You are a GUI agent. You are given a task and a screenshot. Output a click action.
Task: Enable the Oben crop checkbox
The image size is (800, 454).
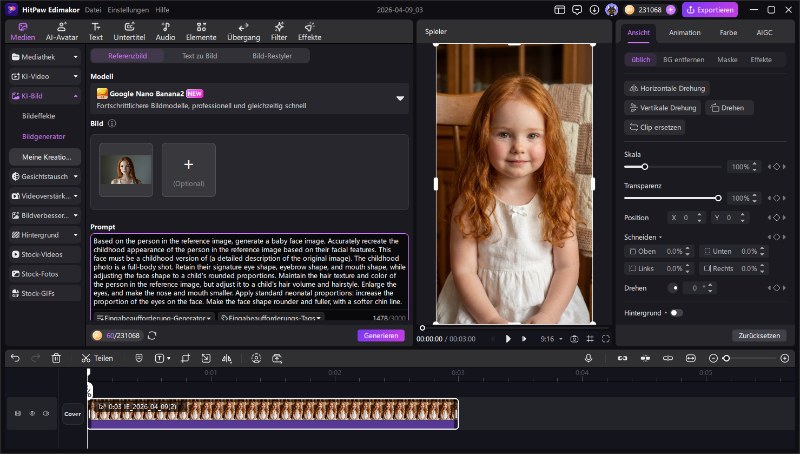pos(632,251)
